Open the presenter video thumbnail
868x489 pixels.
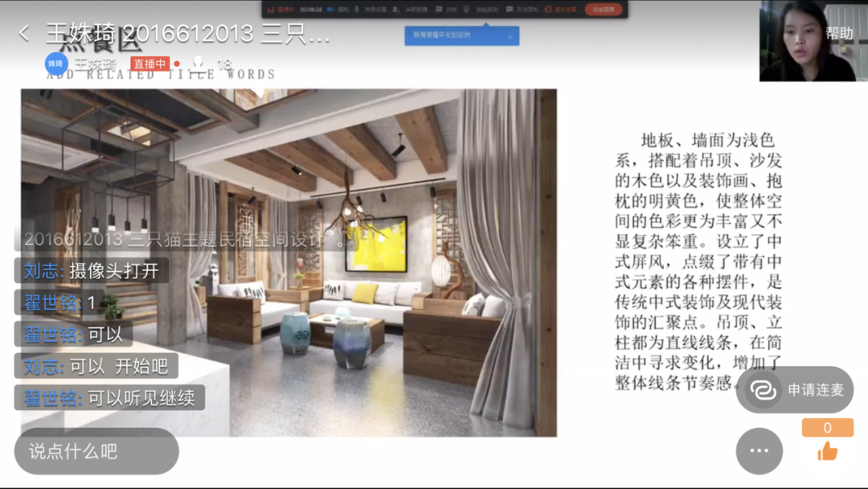click(807, 40)
